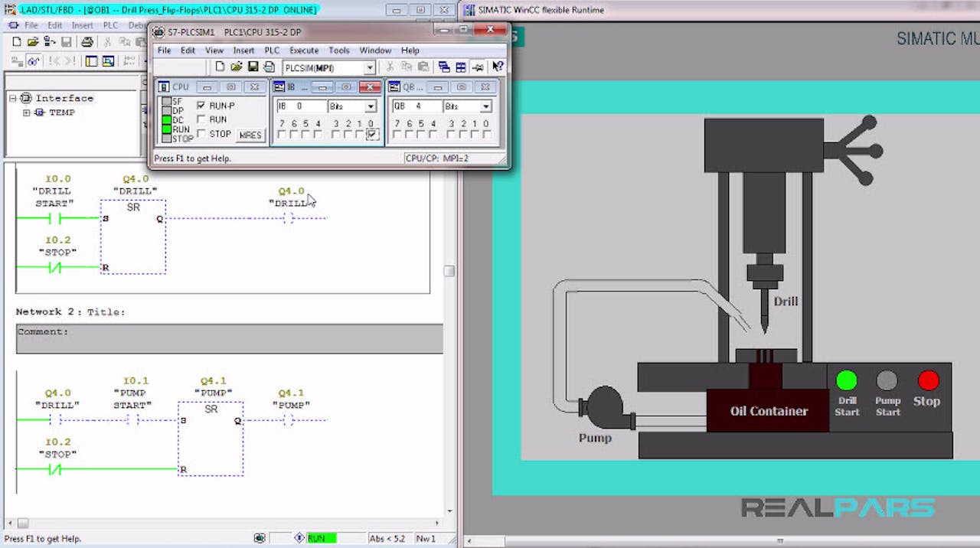Open the PLC menu in the LAD editor
Screen dimensions: 980x548
click(x=110, y=25)
